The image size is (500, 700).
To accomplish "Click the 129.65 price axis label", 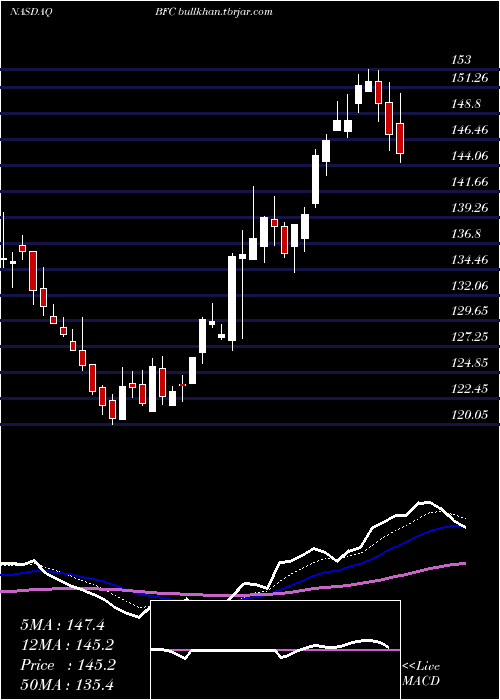I will [470, 311].
